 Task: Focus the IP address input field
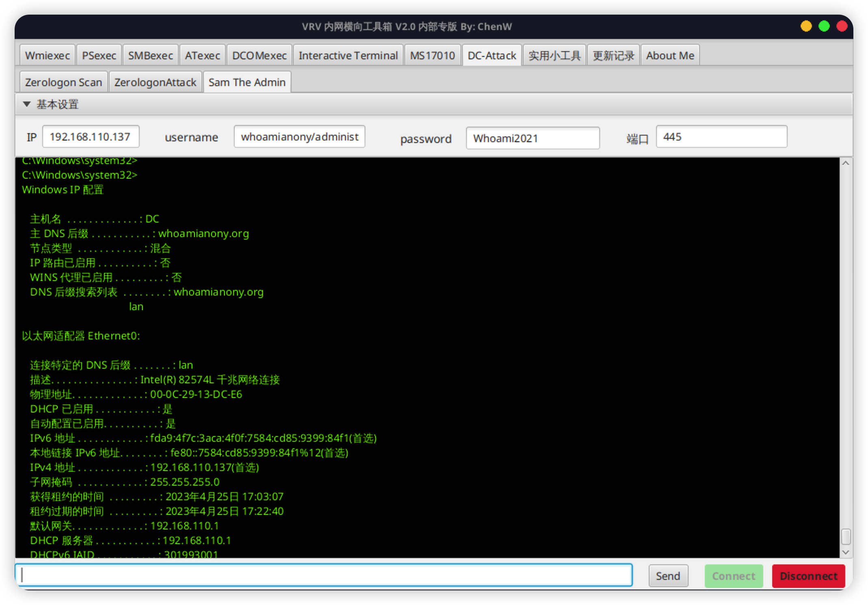click(91, 137)
